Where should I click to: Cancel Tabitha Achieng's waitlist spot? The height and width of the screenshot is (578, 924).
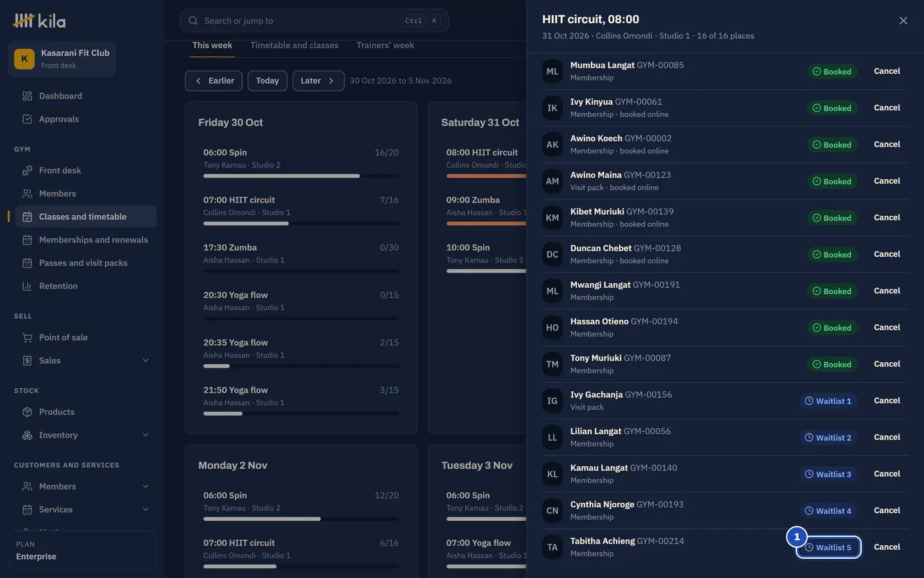[x=887, y=547]
